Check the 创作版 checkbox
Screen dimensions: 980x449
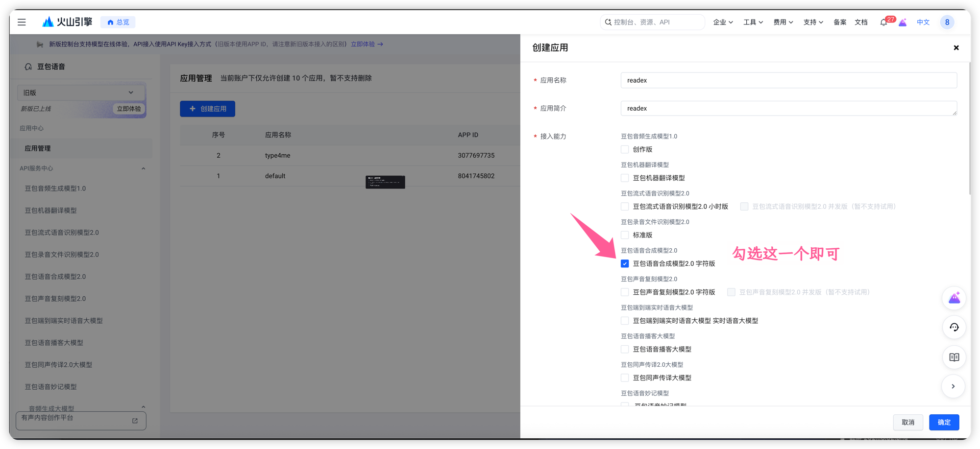point(625,149)
